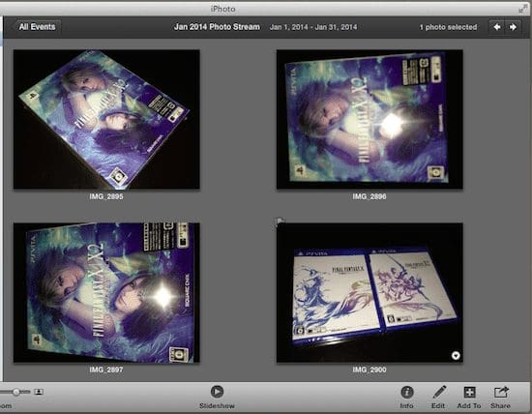Viewport: 532px width, 414px height.
Task: Go to previous event with left arrow
Action: [497, 27]
